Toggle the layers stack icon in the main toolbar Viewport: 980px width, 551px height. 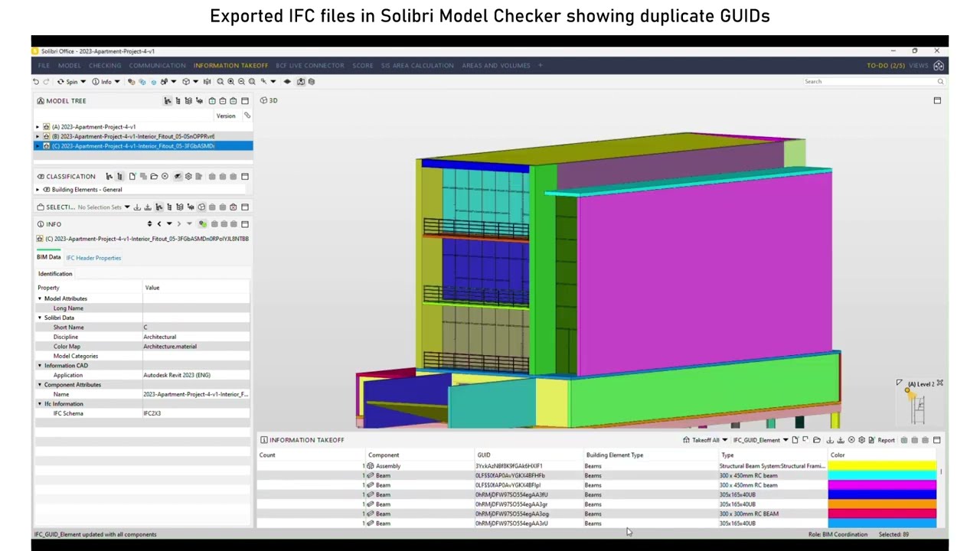click(312, 82)
